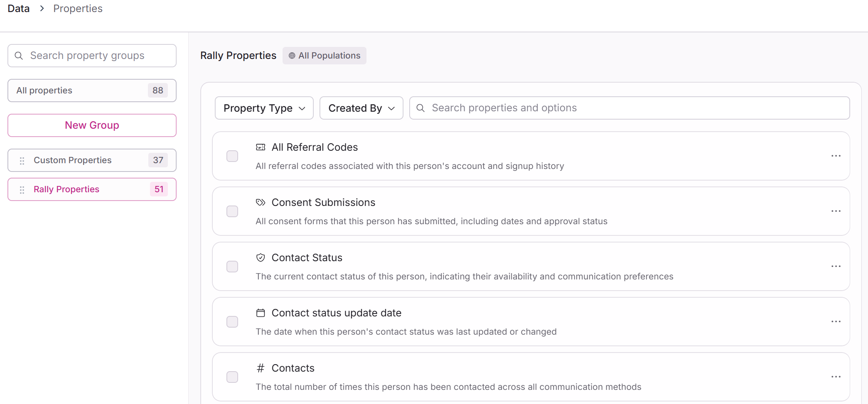
Task: Click the shield icon beside Contact Status
Action: click(x=261, y=258)
